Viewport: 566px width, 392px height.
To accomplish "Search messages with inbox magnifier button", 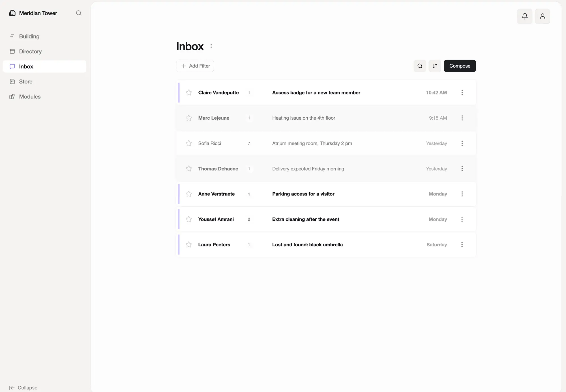I will [420, 66].
